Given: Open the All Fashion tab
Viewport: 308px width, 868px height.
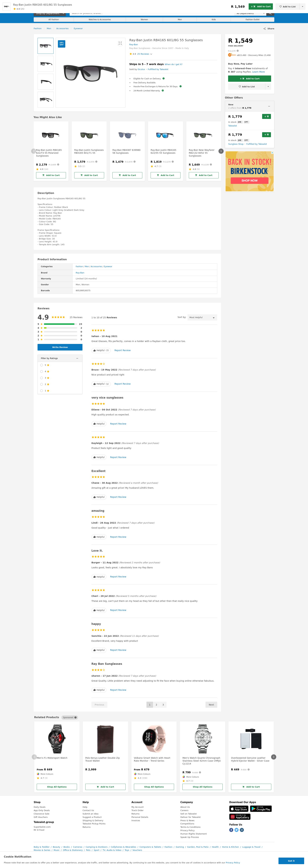Looking at the screenshot, I should (x=54, y=20).
